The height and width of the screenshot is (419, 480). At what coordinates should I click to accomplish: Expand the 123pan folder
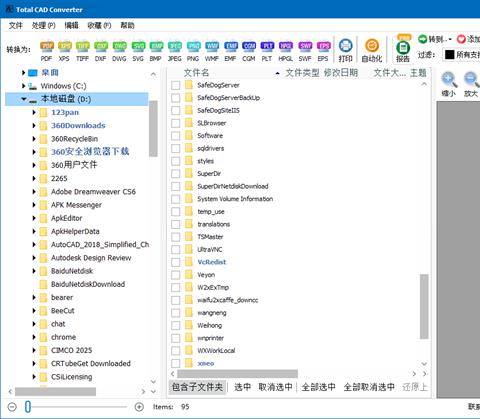pos(34,112)
